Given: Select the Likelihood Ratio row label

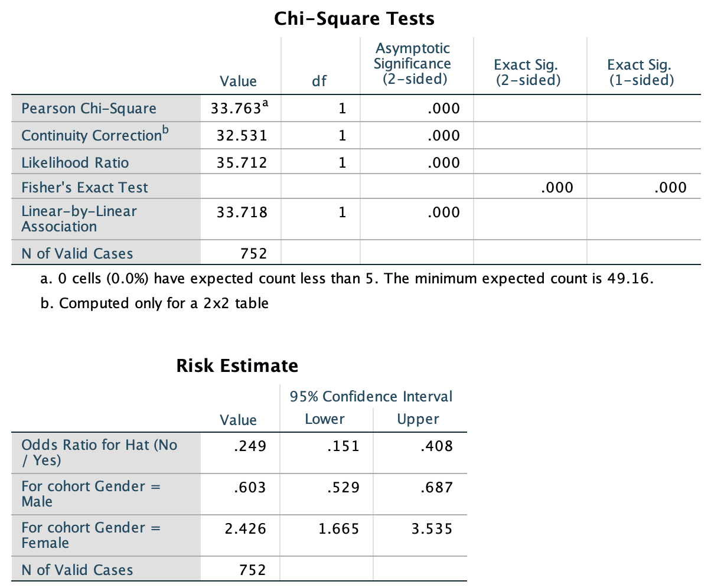Looking at the screenshot, I should click(75, 162).
